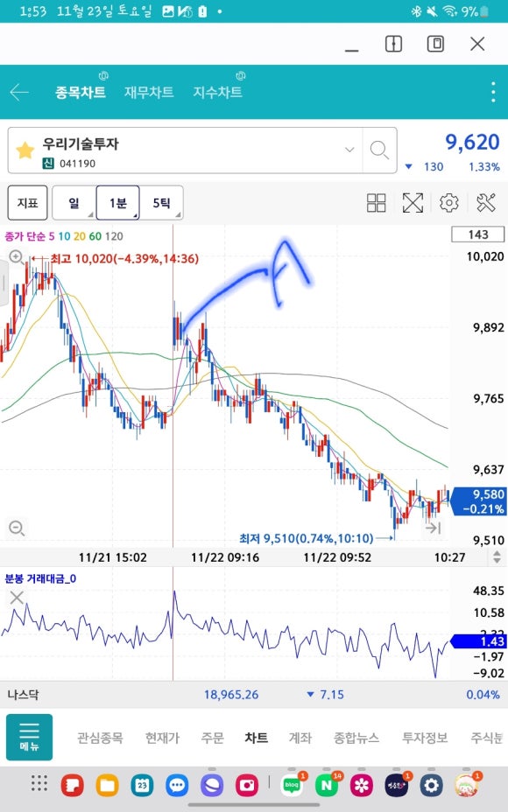Tap the back arrow icon

point(19,93)
